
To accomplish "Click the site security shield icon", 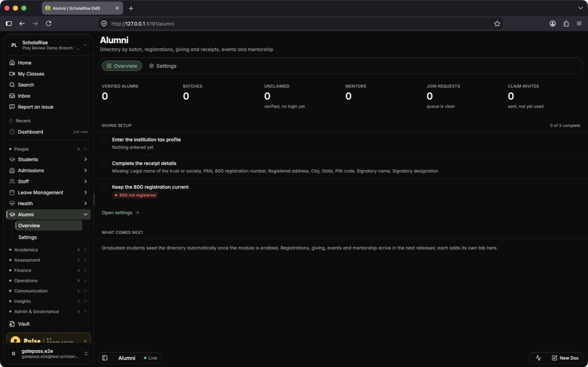I will click(104, 23).
